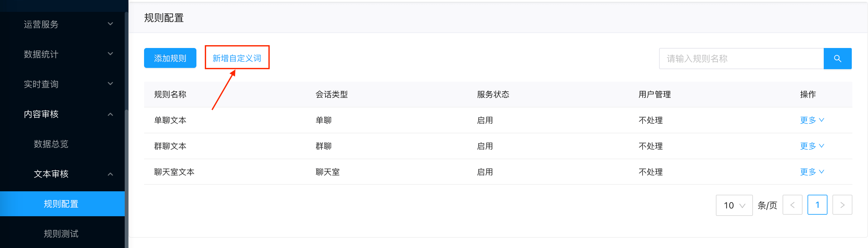
Task: Go to next page arrow
Action: [842, 205]
